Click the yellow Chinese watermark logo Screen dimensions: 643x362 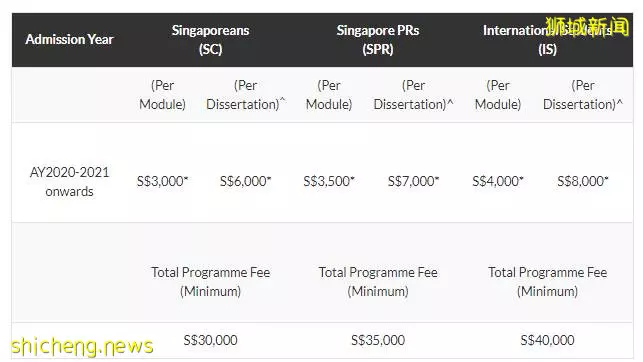pyautogui.click(x=587, y=26)
